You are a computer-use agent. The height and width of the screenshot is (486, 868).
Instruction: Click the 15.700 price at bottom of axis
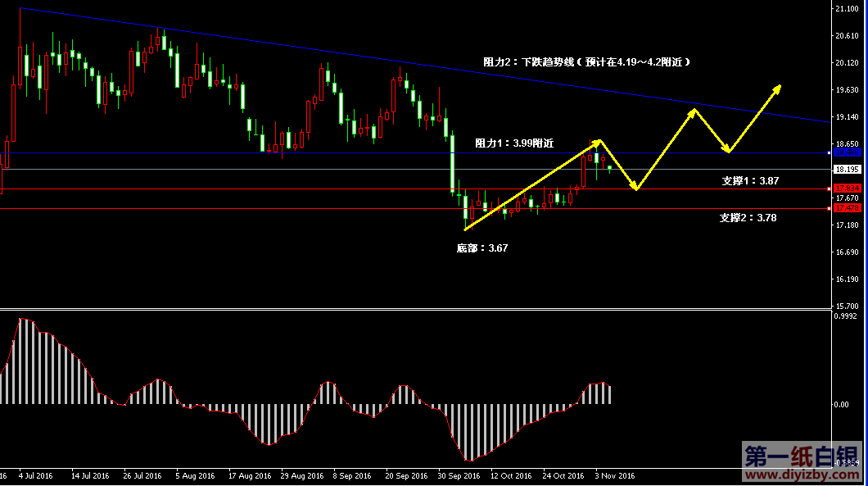pos(846,306)
